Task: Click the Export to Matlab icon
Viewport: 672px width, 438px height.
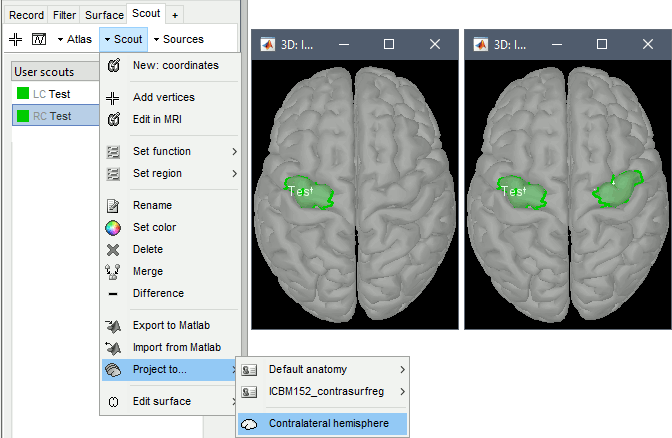Action: 113,325
